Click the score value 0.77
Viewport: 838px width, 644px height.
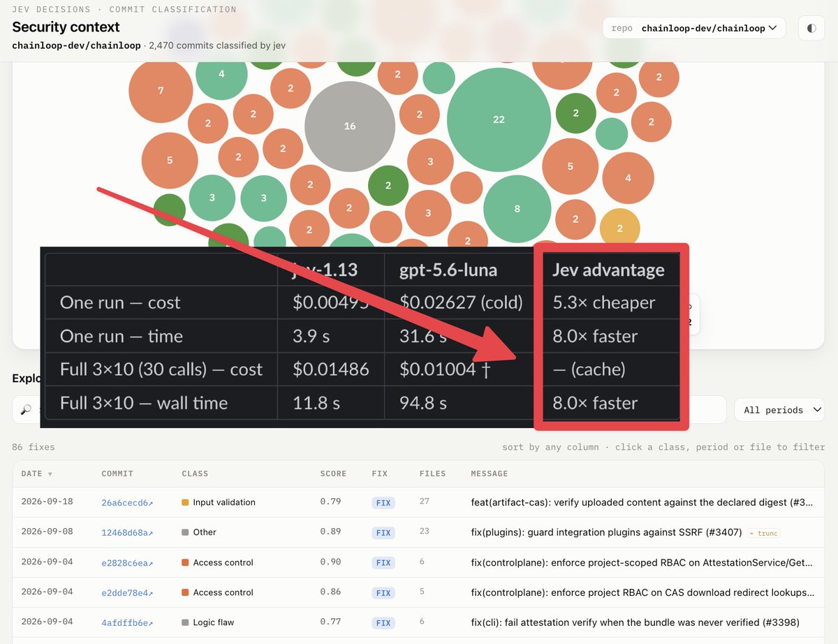[x=330, y=622]
